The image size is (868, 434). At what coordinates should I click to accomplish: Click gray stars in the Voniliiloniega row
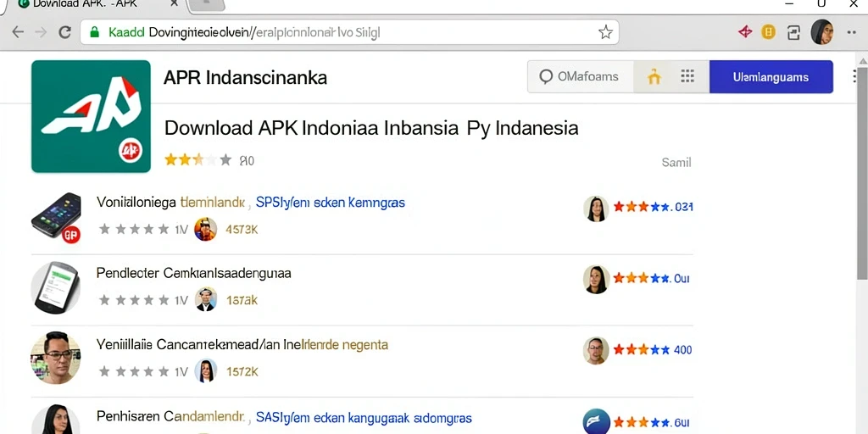coord(134,229)
